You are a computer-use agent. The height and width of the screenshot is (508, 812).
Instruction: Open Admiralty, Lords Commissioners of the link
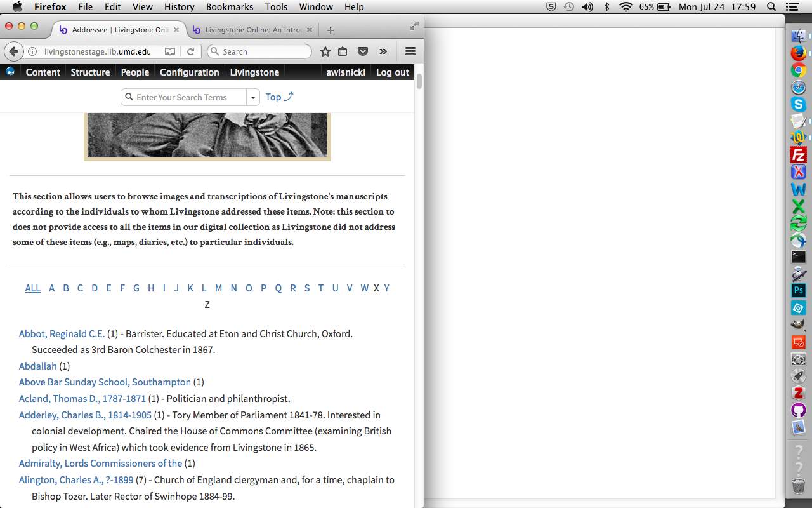[100, 464]
